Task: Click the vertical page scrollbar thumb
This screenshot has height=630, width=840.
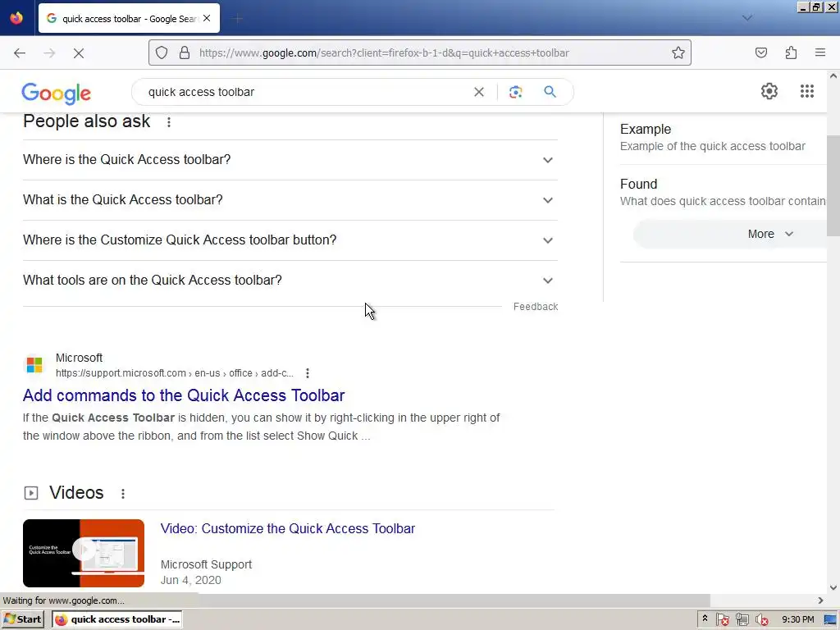Action: [x=833, y=185]
